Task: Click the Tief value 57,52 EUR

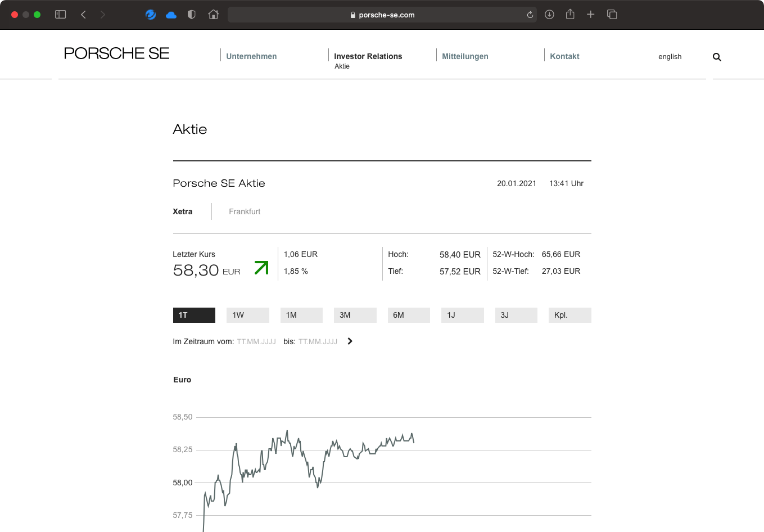Action: 460,272
